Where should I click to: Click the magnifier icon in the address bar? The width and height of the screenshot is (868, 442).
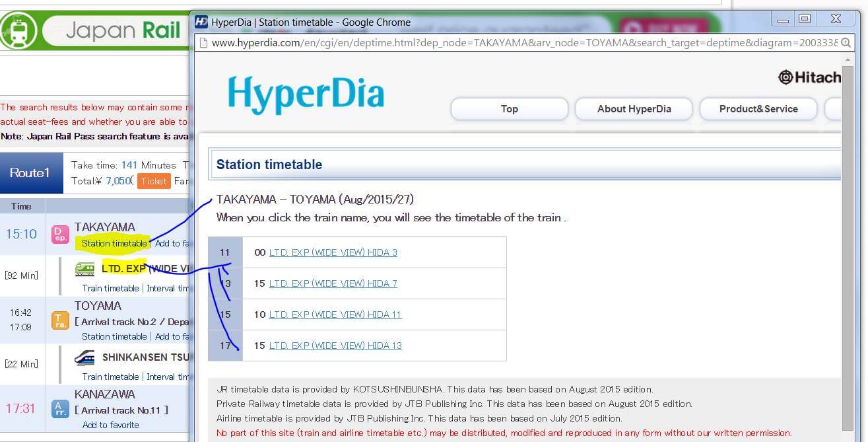[x=846, y=42]
